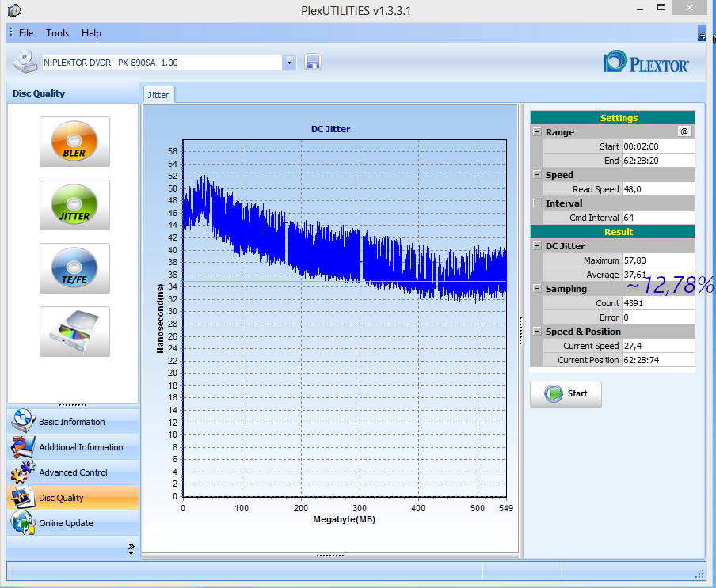This screenshot has width=716, height=588.
Task: Click the vertical splitter handle beside the chart
Action: (x=521, y=331)
